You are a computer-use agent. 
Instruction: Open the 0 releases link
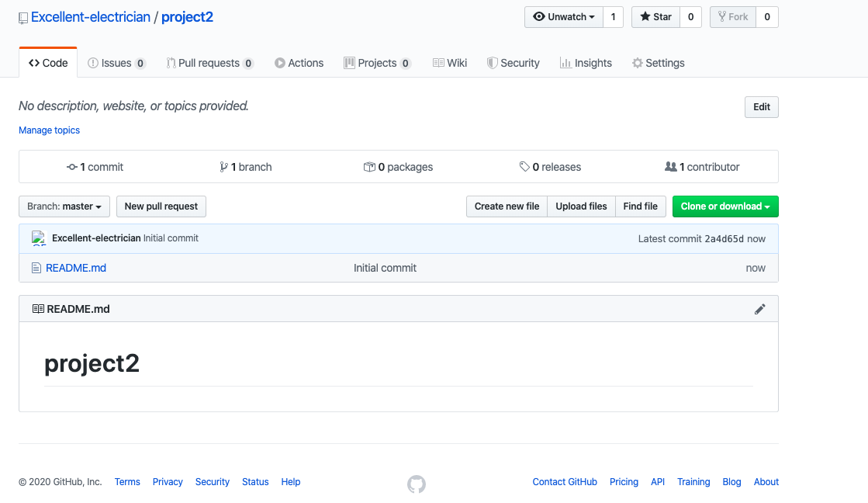click(550, 167)
